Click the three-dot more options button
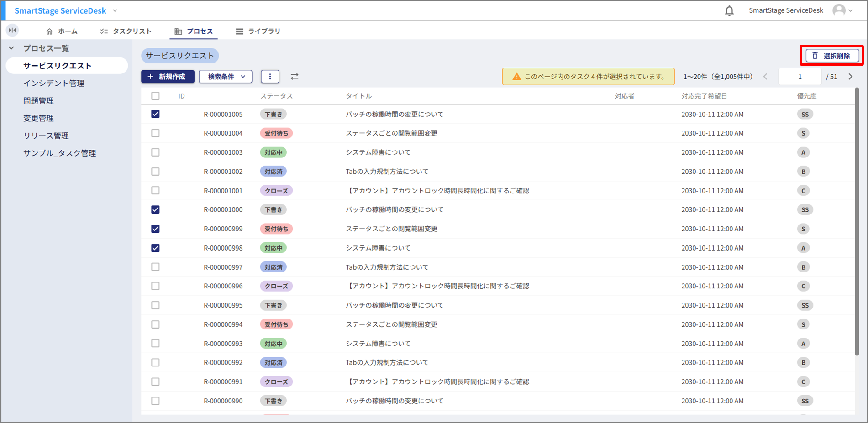This screenshot has height=423, width=868. (x=270, y=77)
